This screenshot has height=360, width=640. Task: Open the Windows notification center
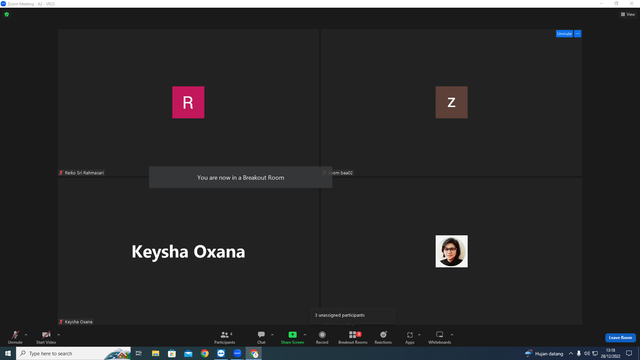pyautogui.click(x=629, y=353)
